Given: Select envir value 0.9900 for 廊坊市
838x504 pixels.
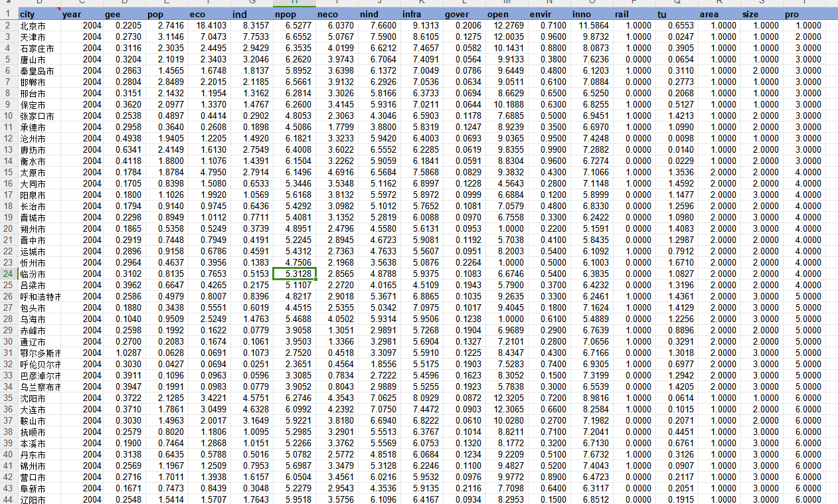Looking at the screenshot, I should pyautogui.click(x=549, y=149).
